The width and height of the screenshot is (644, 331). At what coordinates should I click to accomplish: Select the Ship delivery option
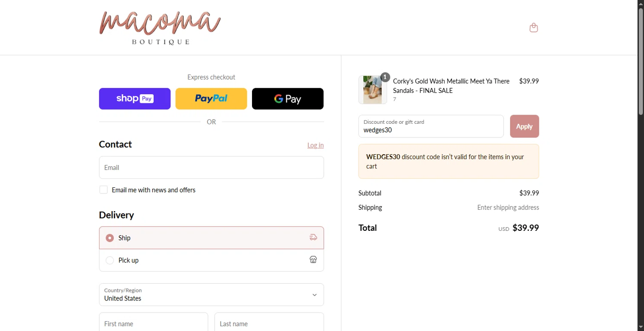211,238
